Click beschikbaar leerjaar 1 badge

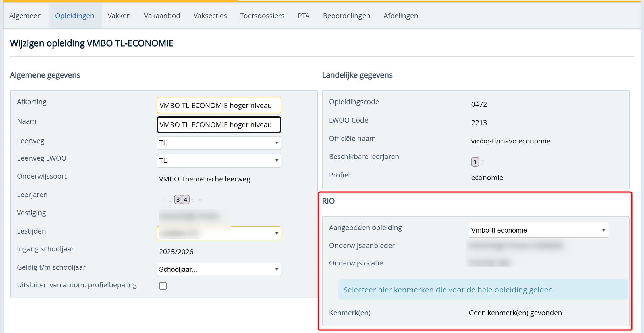click(x=475, y=162)
